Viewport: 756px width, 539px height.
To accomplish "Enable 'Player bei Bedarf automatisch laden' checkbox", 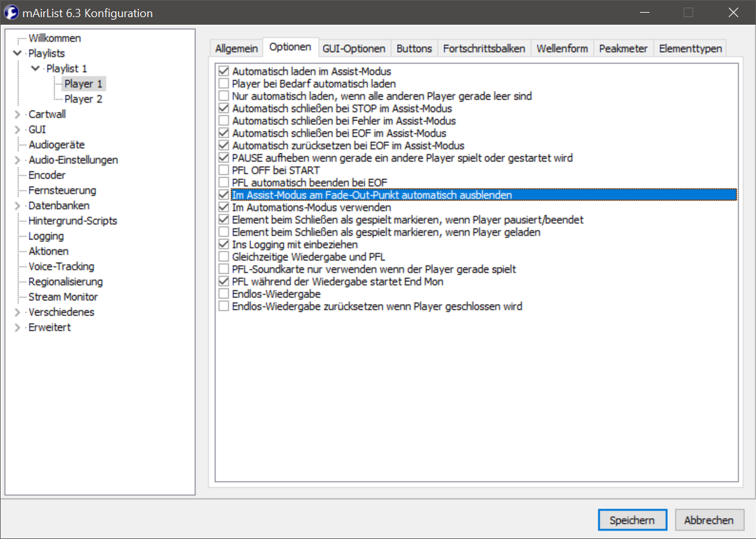I will click(223, 84).
